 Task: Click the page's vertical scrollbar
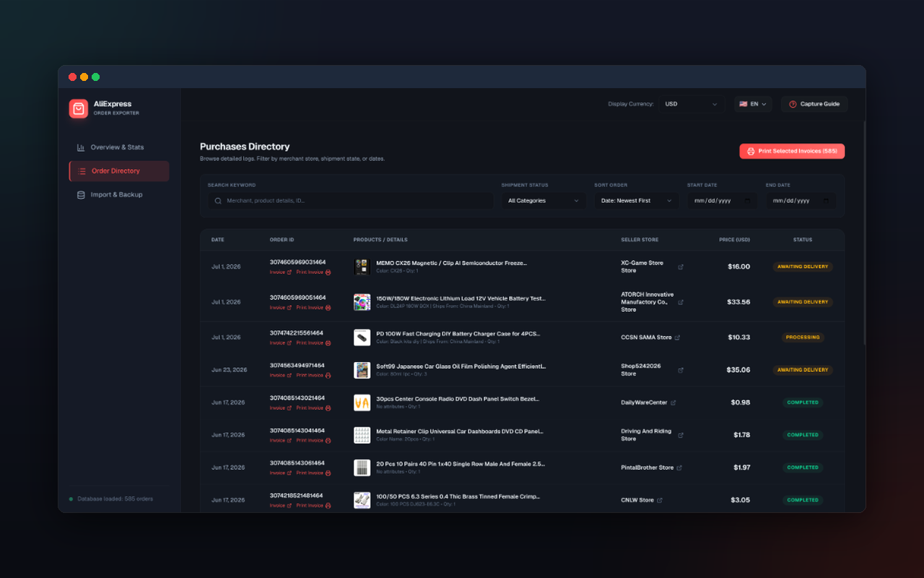click(863, 235)
